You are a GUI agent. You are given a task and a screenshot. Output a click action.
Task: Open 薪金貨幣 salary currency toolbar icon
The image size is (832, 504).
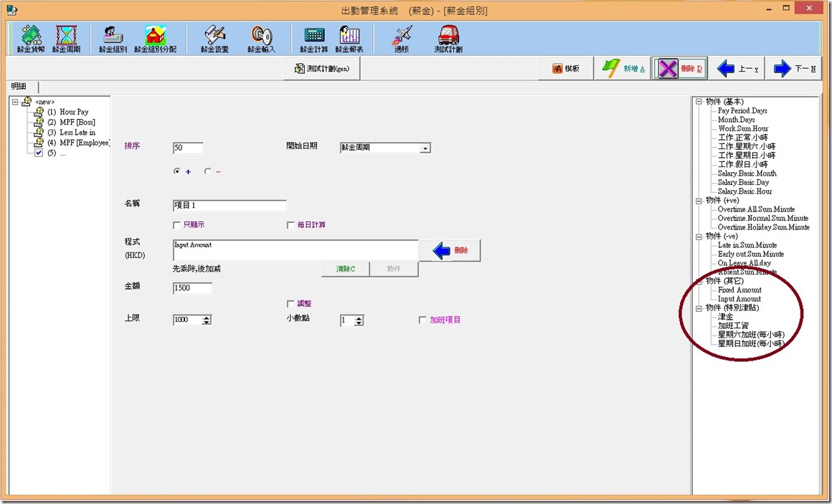(x=31, y=39)
